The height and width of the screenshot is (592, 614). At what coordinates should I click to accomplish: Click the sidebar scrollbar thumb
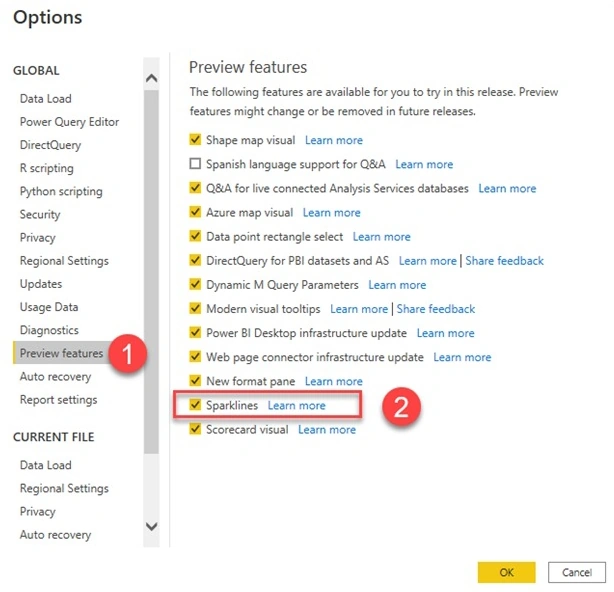point(151,272)
